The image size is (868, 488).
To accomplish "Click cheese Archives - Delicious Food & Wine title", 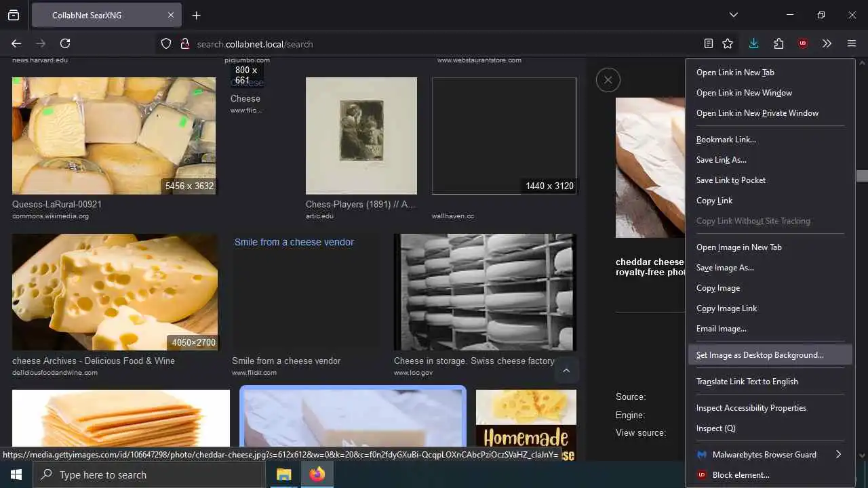I will point(94,361).
